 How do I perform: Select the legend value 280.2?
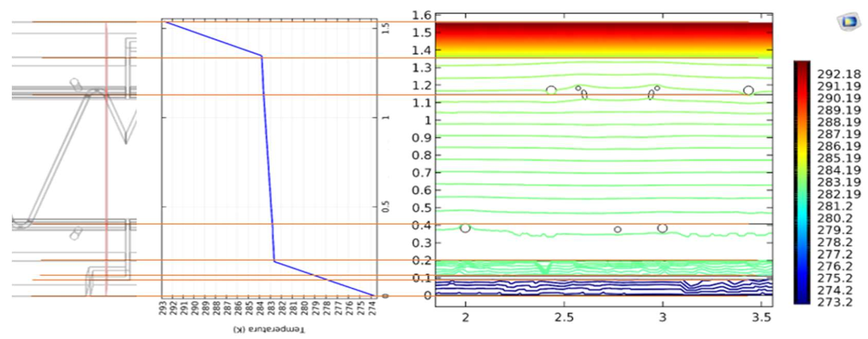(835, 218)
